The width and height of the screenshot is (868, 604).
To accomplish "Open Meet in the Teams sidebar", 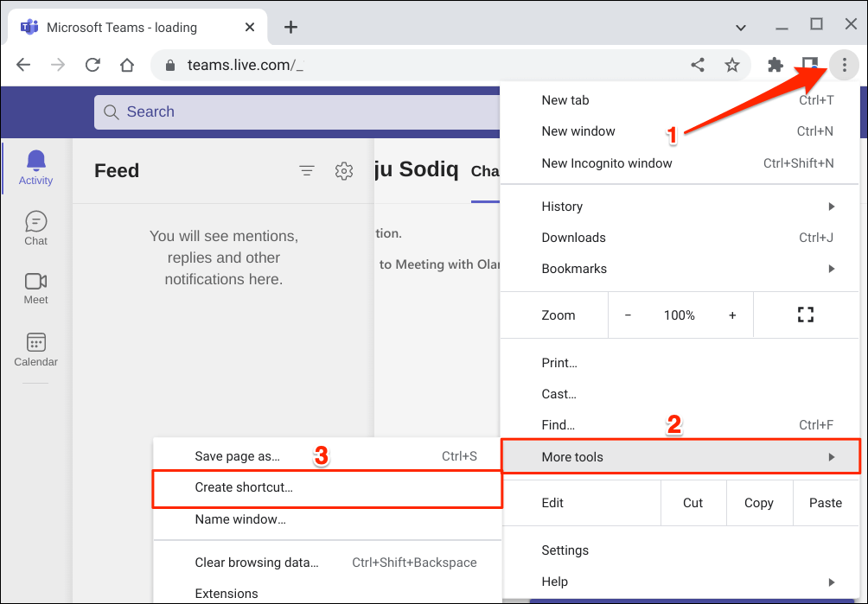I will (x=36, y=288).
